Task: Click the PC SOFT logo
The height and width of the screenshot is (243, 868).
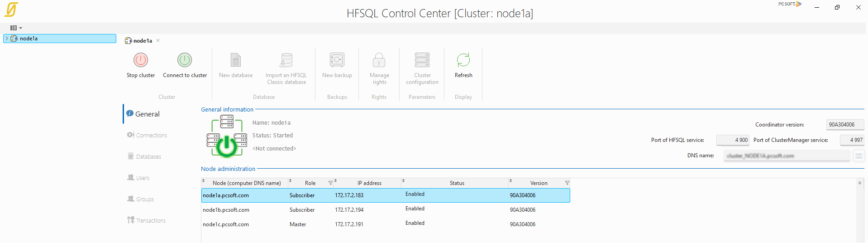Action: (790, 4)
